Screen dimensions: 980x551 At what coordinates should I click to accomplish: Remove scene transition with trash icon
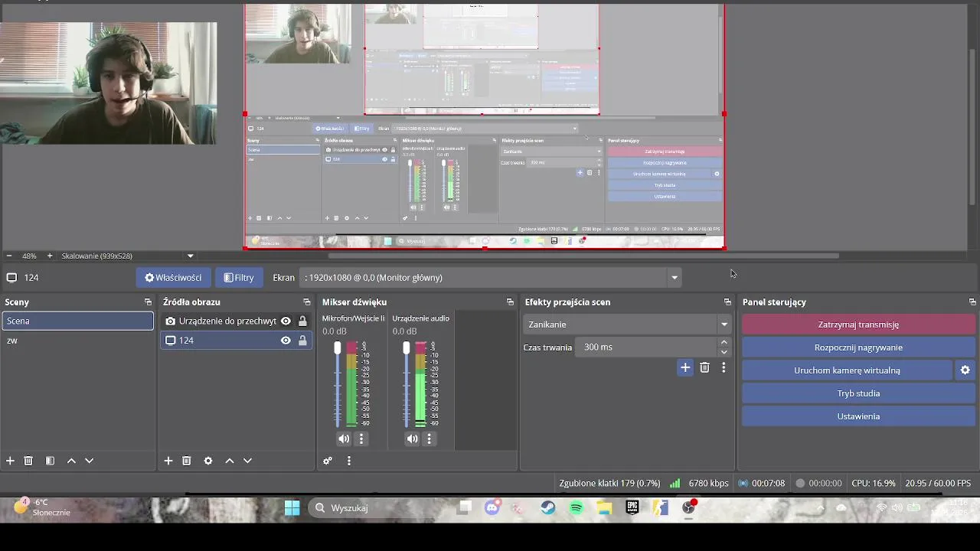tap(704, 367)
